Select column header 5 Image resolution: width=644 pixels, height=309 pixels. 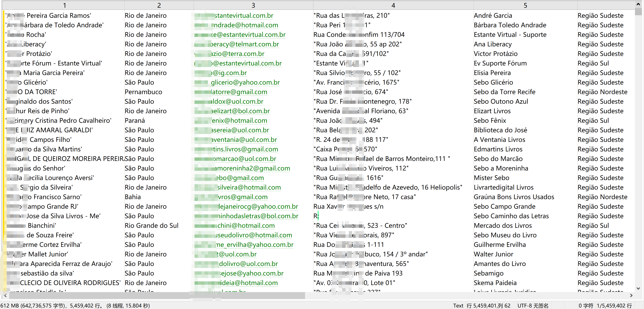tap(525, 5)
